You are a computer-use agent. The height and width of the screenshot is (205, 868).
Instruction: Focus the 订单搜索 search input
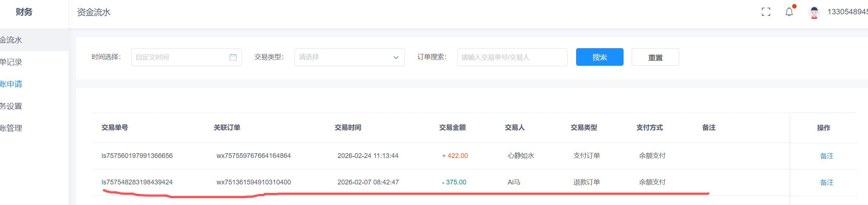click(x=512, y=57)
